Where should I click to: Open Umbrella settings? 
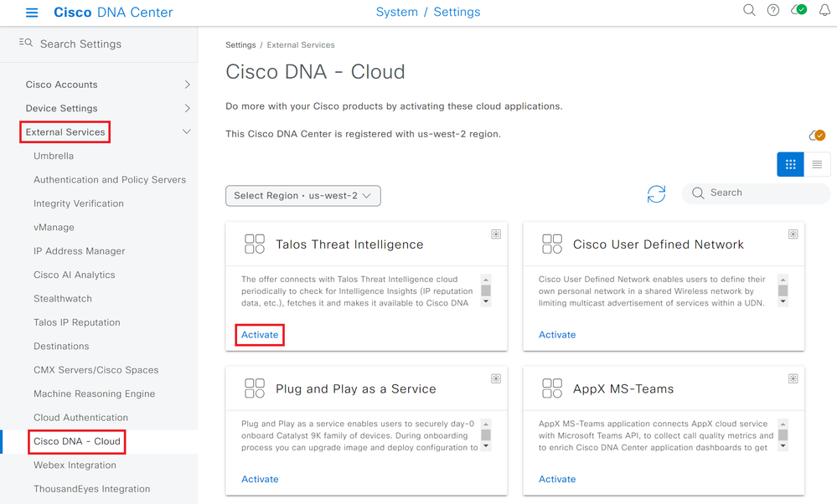click(54, 156)
